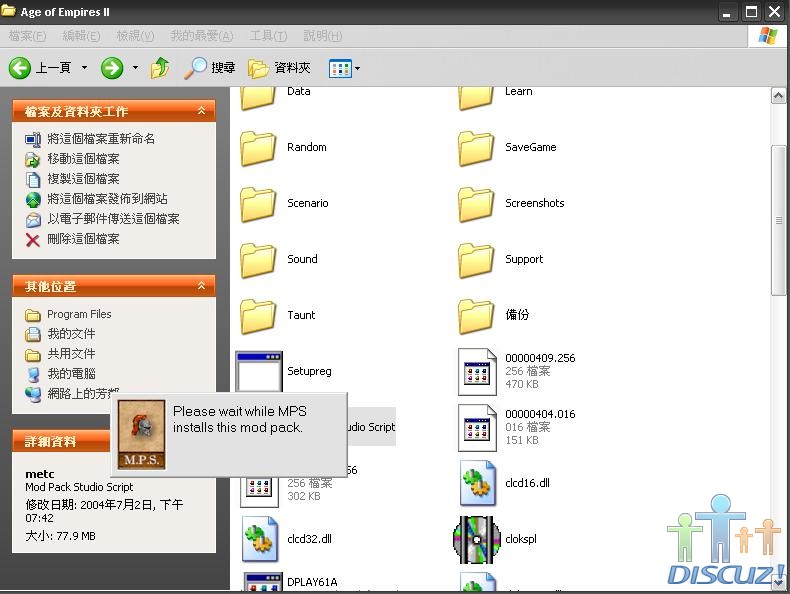Click the vertical scrollbar up arrow
Screen dimensions: 790x594
(778, 96)
